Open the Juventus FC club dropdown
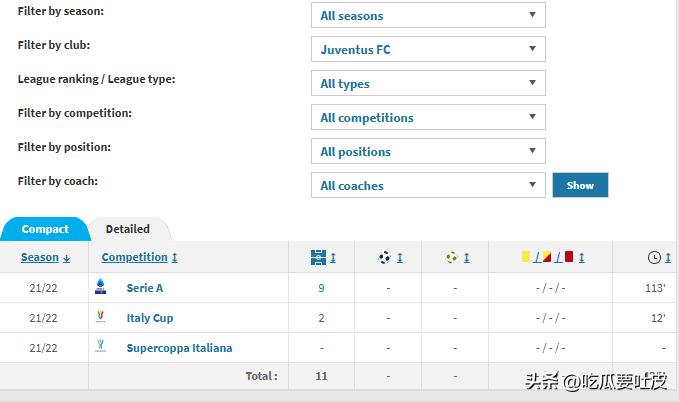Screen dimensions: 679x402 click(x=428, y=50)
